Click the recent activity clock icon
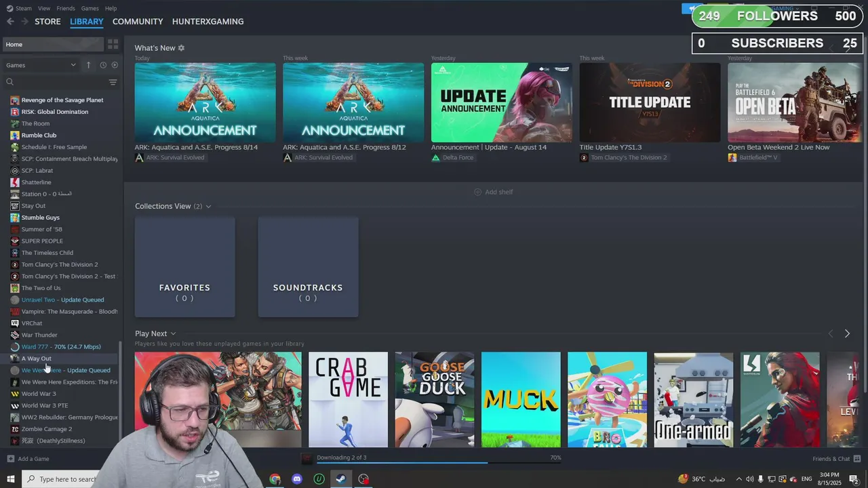The image size is (868, 488). click(103, 65)
